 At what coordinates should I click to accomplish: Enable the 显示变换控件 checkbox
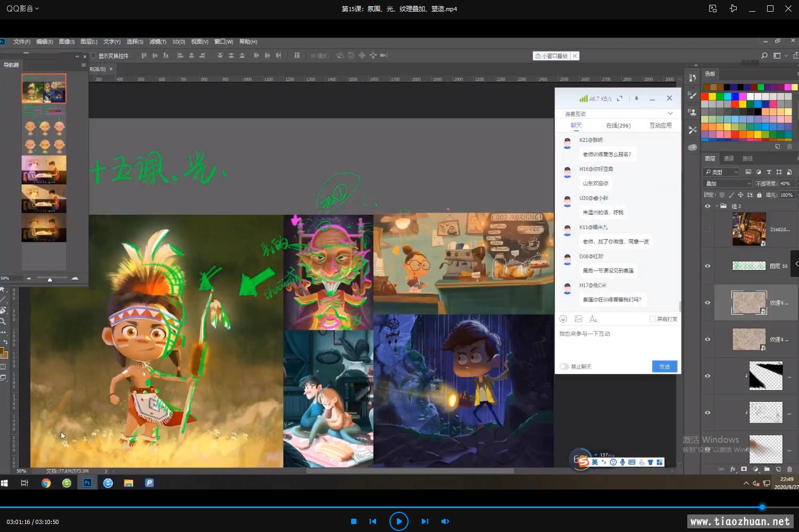pos(94,55)
